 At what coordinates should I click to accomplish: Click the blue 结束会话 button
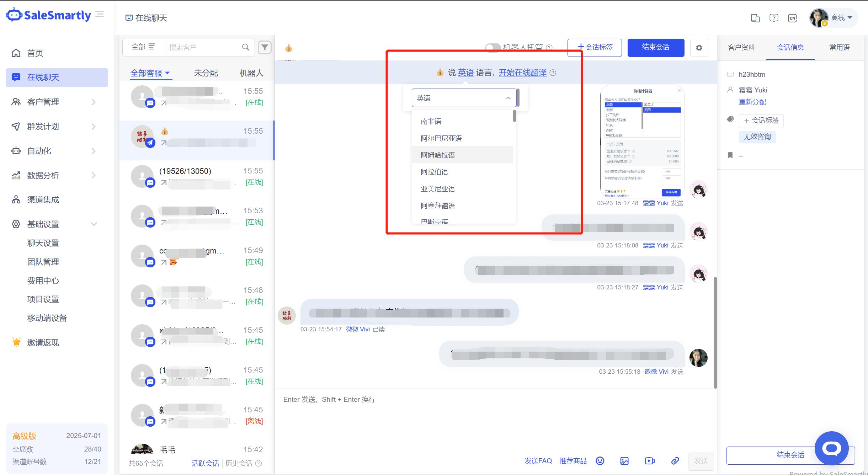(656, 47)
